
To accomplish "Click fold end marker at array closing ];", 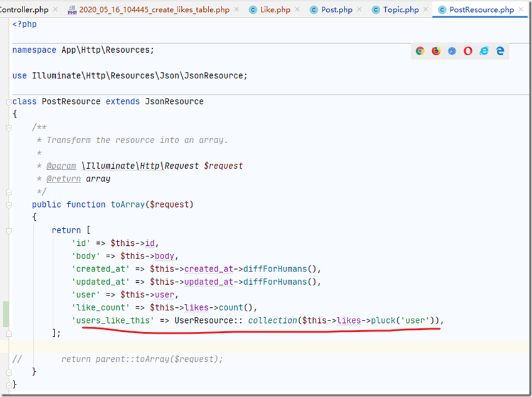I will coord(9,334).
